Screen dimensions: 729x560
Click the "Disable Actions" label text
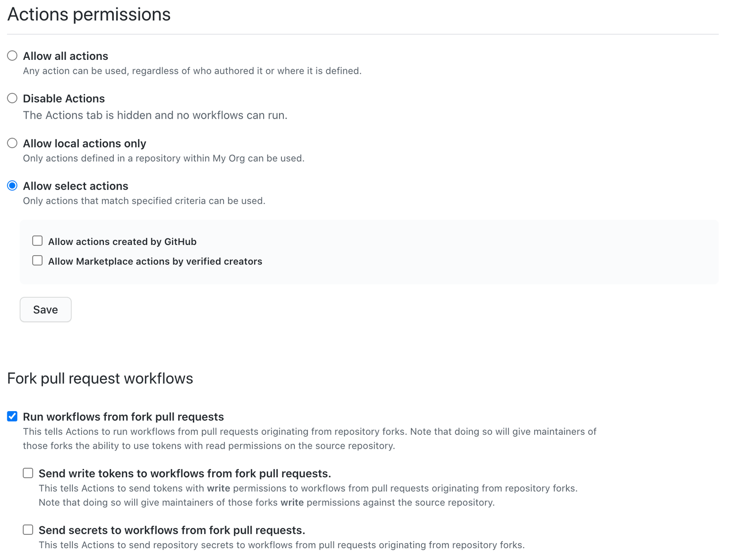click(x=63, y=98)
